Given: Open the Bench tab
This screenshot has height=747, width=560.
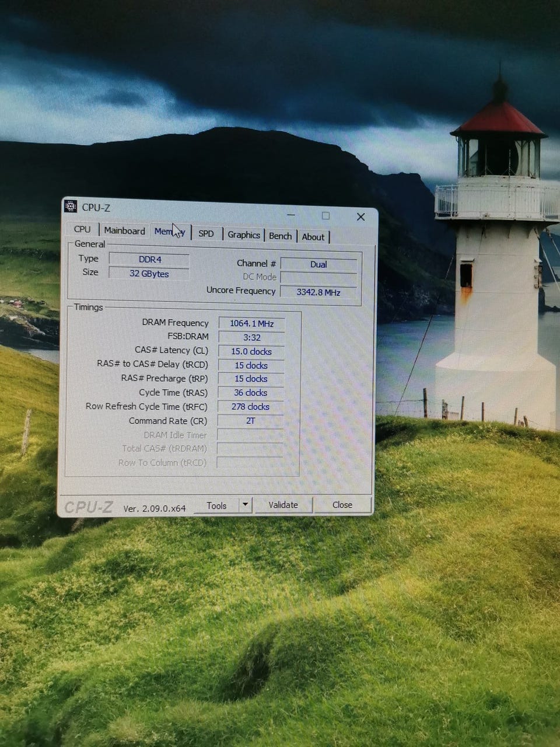Looking at the screenshot, I should tap(280, 236).
